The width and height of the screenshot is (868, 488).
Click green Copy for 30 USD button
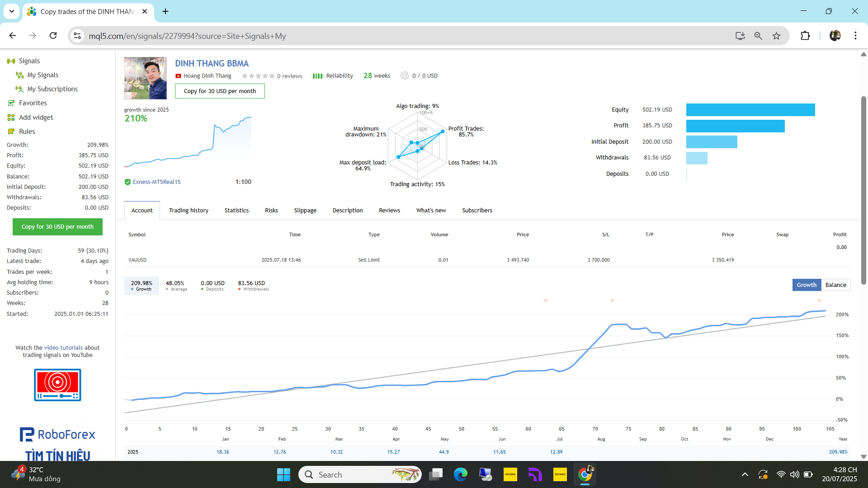[x=57, y=227]
